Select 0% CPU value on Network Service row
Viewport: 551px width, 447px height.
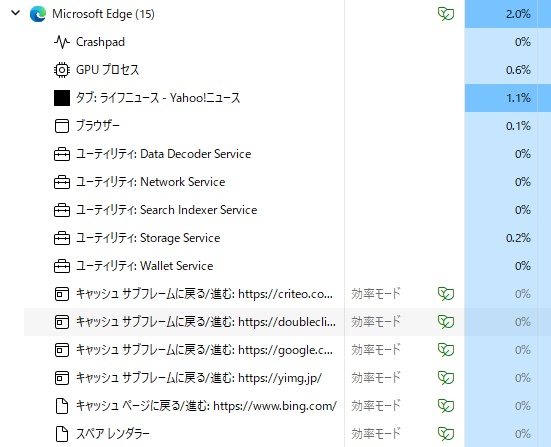[523, 182]
